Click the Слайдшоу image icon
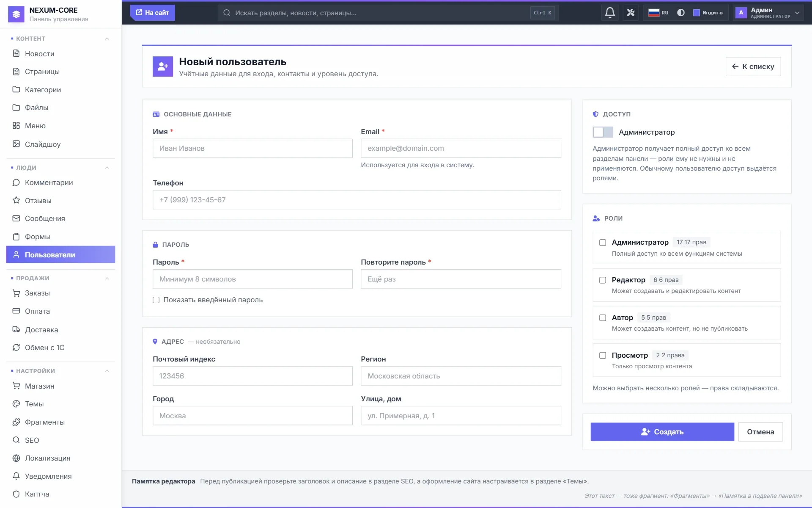 16,144
